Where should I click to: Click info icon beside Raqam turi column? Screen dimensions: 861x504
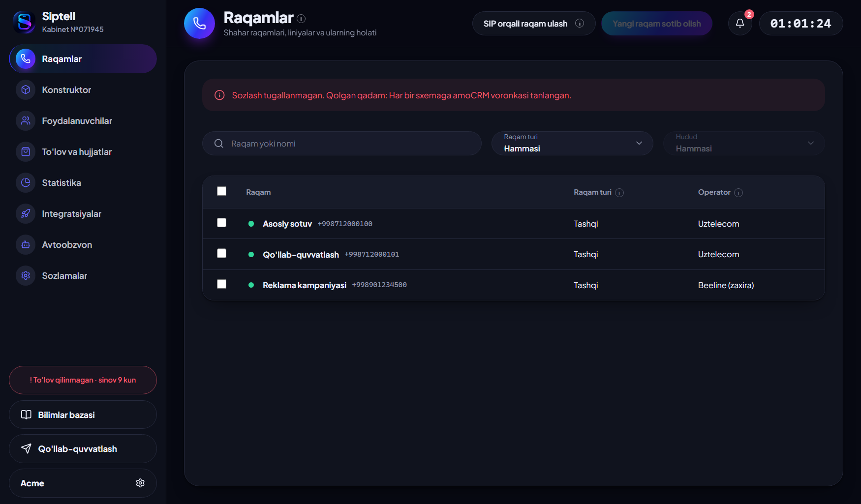(x=619, y=193)
